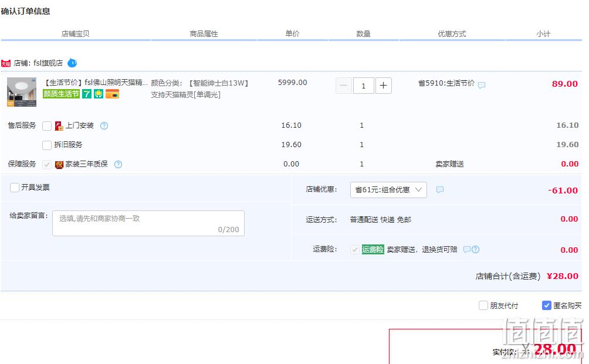Click the 保 icon beside 家装三年质保
The height and width of the screenshot is (364, 589).
tap(59, 165)
